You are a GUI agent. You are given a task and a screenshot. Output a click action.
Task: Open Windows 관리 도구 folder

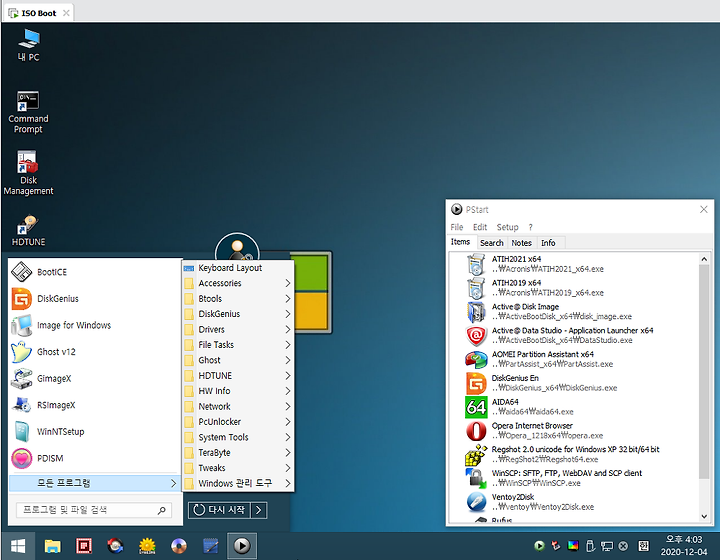[x=238, y=483]
